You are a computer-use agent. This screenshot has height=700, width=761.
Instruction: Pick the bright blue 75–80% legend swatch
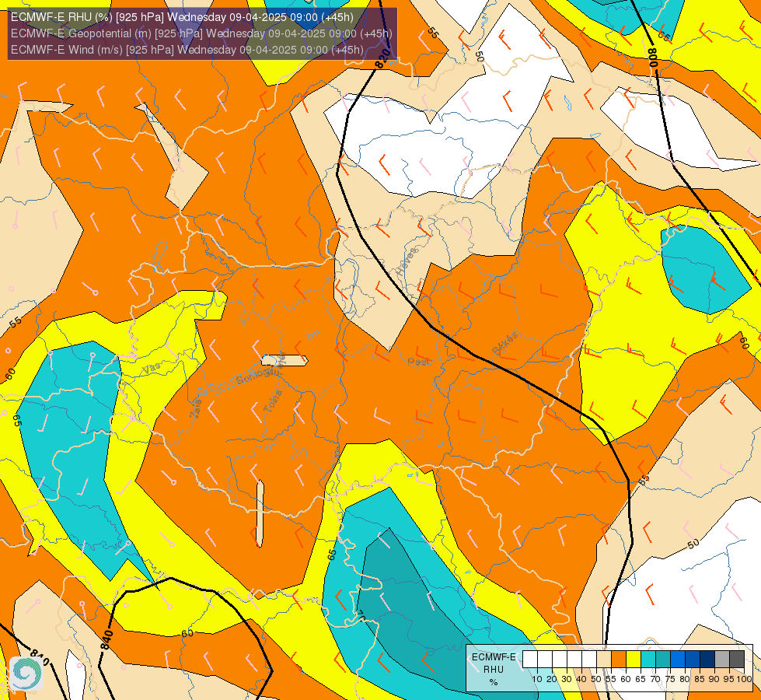click(x=678, y=660)
